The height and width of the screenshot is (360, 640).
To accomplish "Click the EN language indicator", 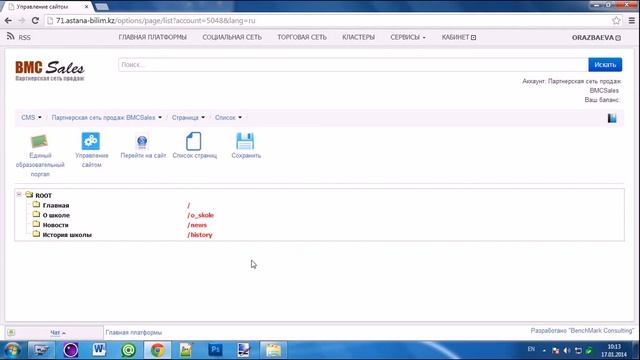I will [531, 349].
